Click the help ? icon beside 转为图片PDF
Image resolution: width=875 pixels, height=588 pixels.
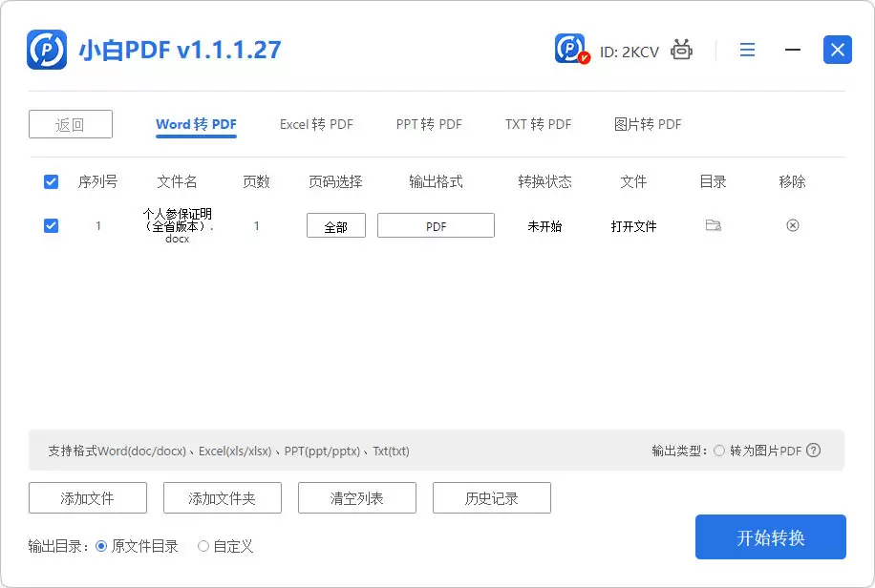coord(813,451)
